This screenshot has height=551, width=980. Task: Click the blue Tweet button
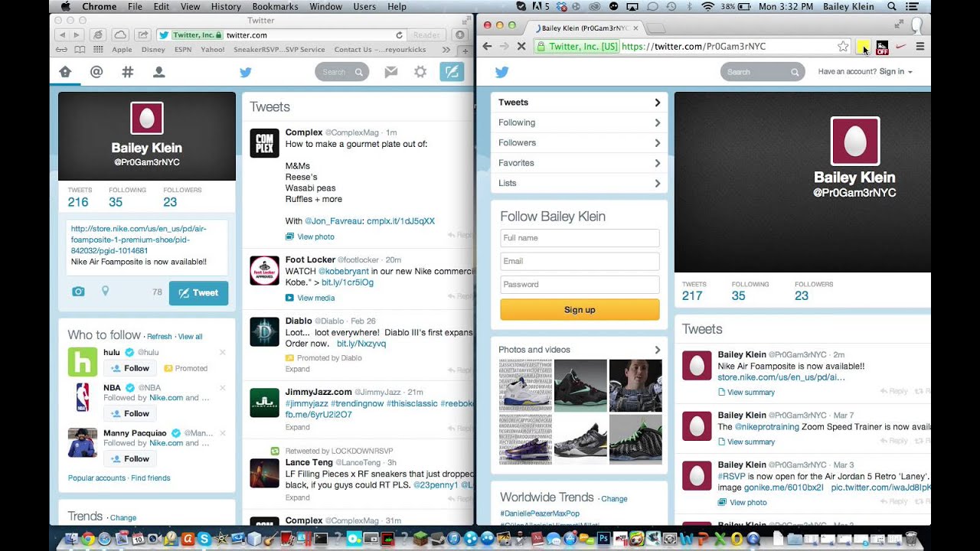tap(198, 292)
